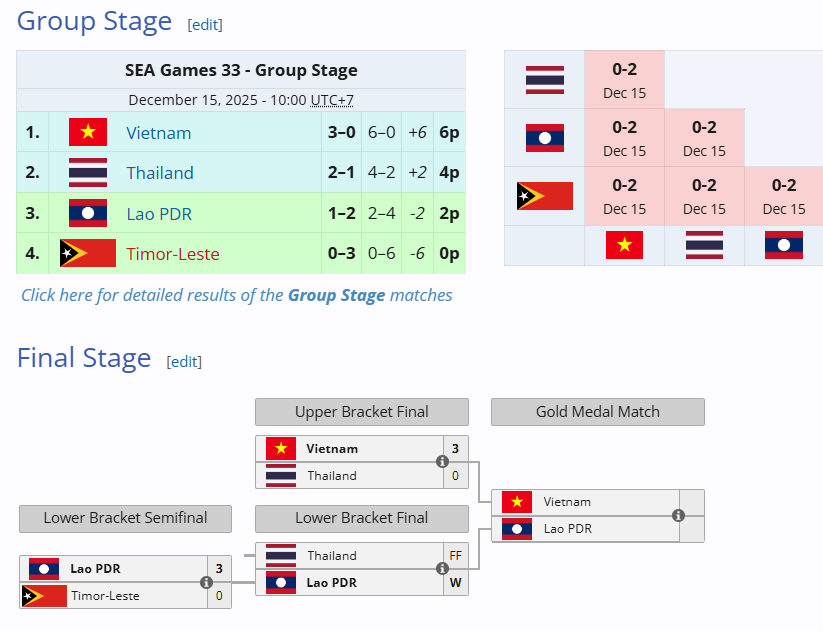Edit the Final Stage section
823x631 pixels.
point(184,361)
